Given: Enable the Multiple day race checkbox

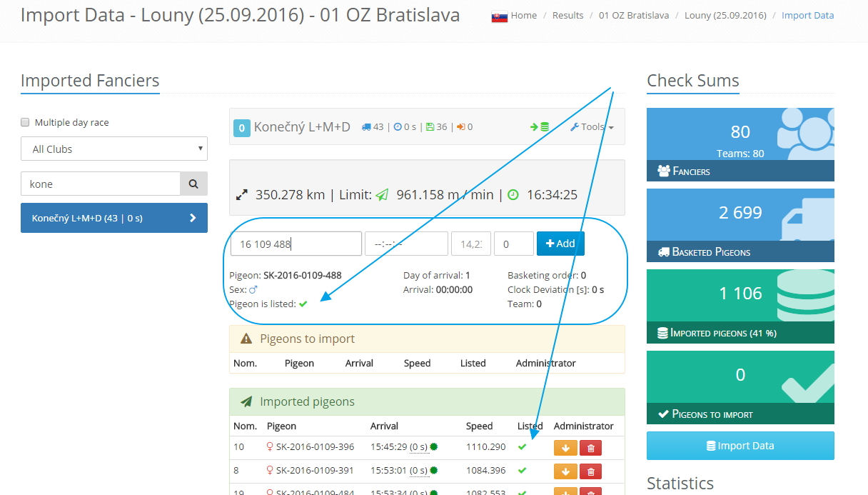Looking at the screenshot, I should (26, 122).
